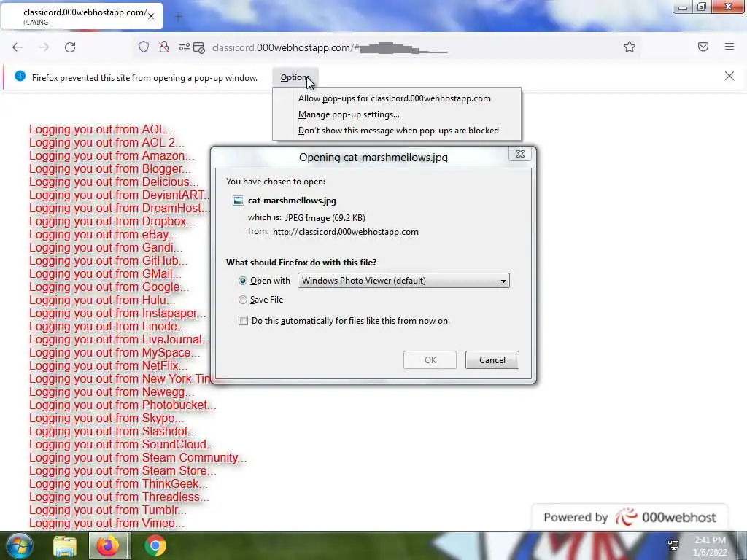Screen dimensions: 747x560
Task: Click the JPEG Image (69.2 KB) text
Action: point(325,217)
